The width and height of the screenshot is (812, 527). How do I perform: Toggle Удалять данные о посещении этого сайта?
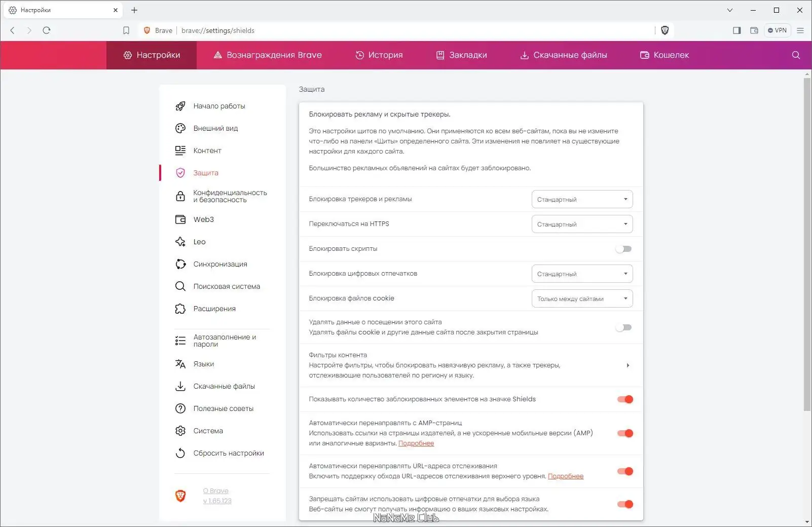624,327
